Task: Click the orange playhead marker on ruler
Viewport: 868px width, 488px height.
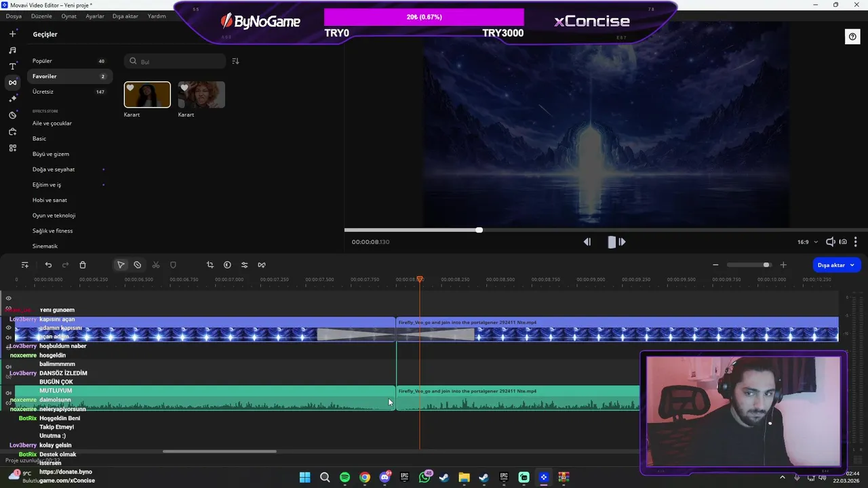Action: point(420,279)
